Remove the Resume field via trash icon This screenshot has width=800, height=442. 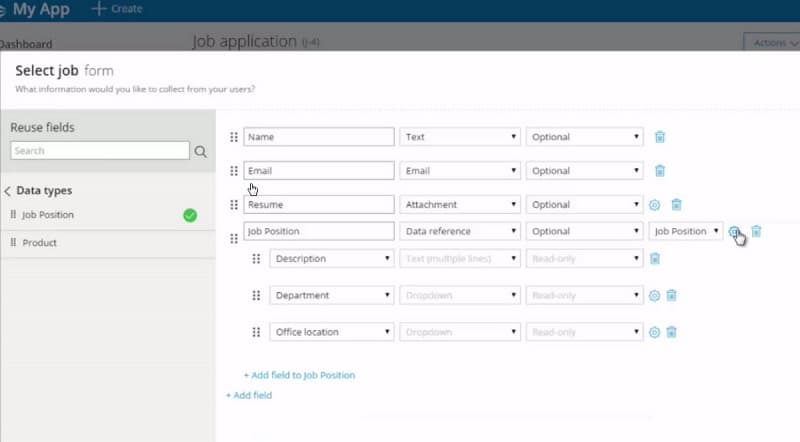tap(676, 205)
